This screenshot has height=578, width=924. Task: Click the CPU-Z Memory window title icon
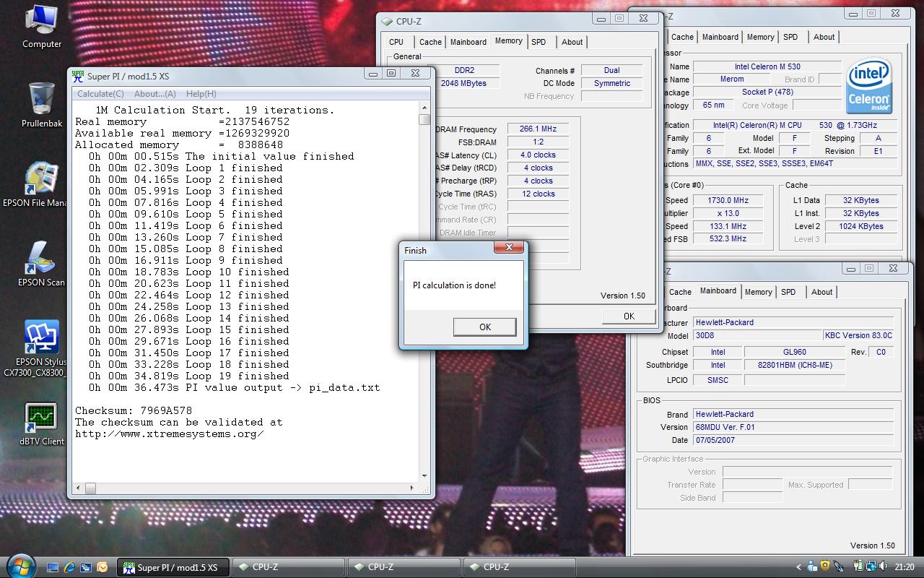[x=387, y=22]
